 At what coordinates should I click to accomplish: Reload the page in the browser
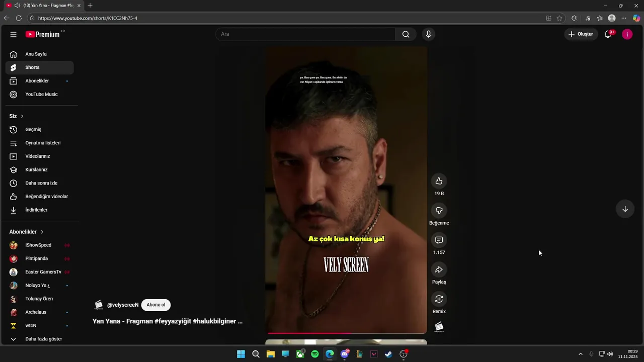tap(19, 18)
